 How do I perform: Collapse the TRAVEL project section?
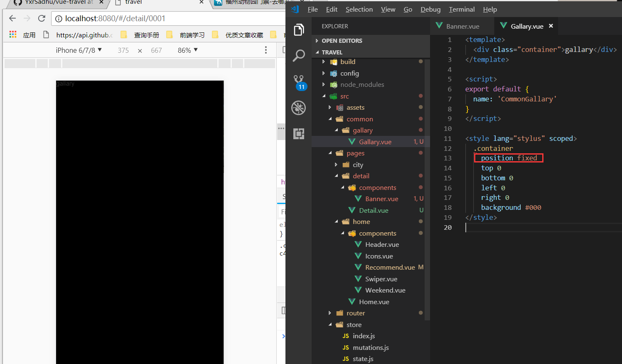(x=317, y=52)
